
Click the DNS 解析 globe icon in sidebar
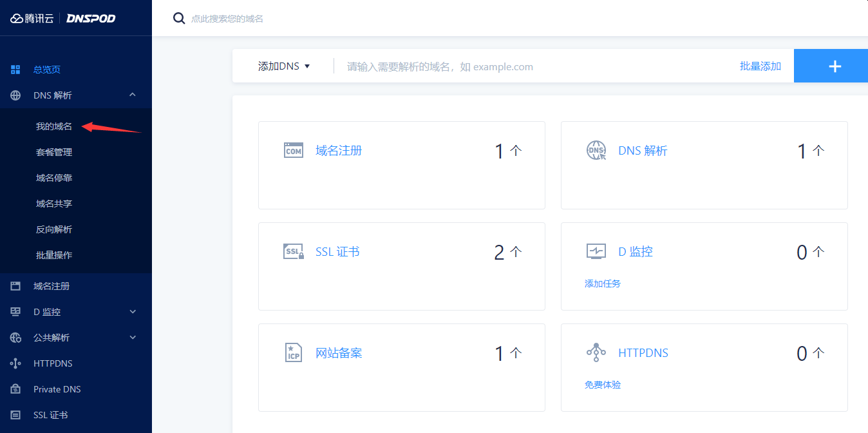point(15,95)
